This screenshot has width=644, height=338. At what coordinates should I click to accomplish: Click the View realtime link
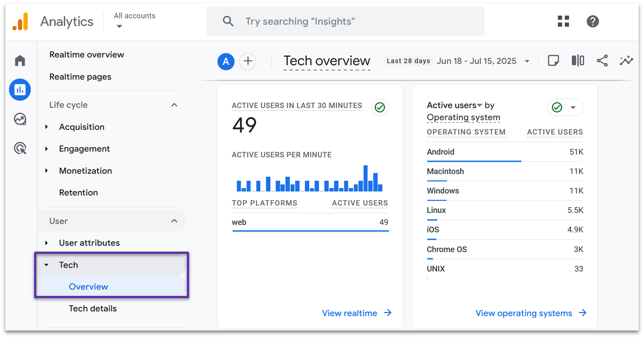pyautogui.click(x=349, y=313)
